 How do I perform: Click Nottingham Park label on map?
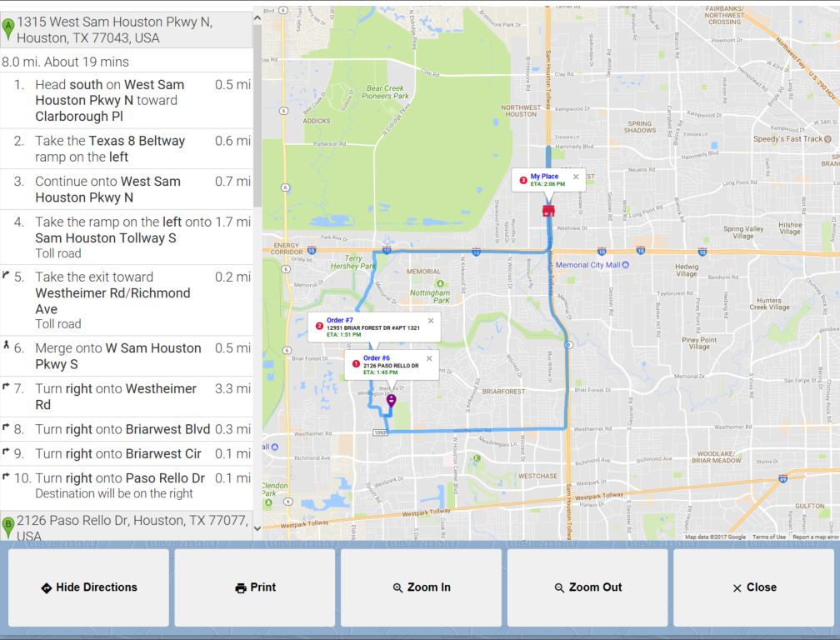click(430, 297)
